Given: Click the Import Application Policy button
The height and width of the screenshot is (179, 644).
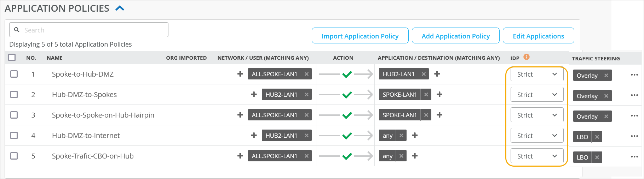Looking at the screenshot, I should tap(360, 36).
